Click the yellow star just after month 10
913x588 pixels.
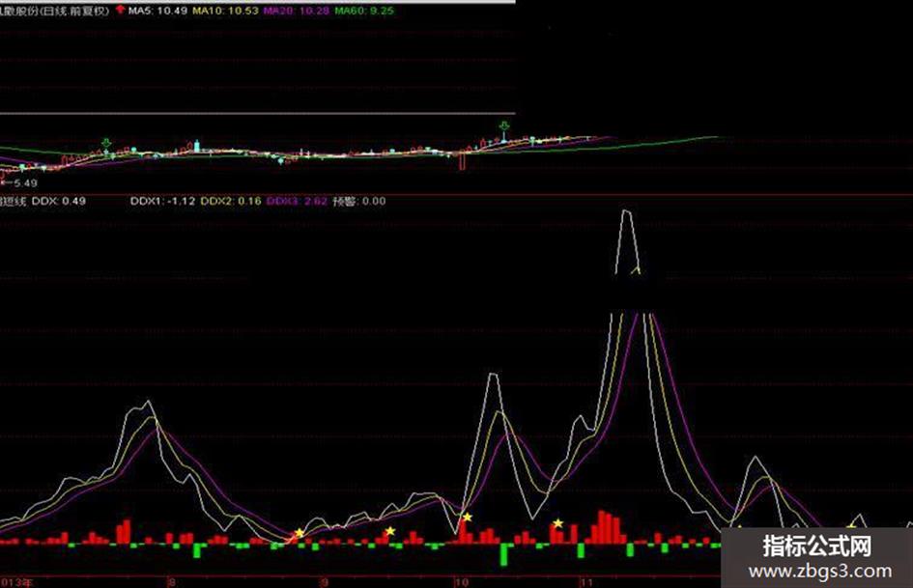[467, 517]
